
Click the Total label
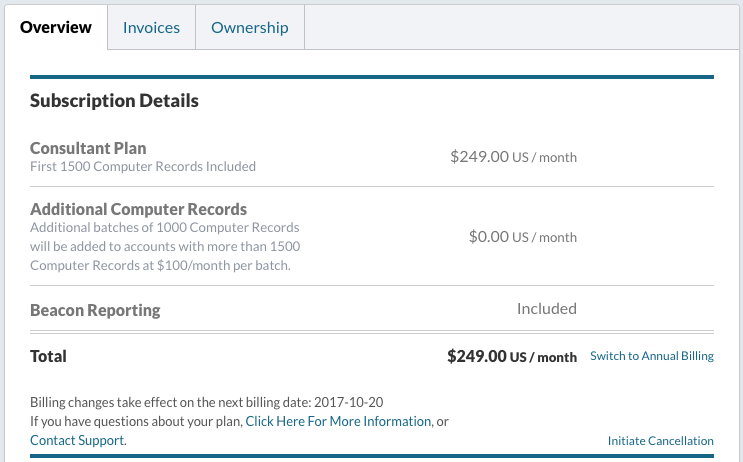click(x=48, y=356)
